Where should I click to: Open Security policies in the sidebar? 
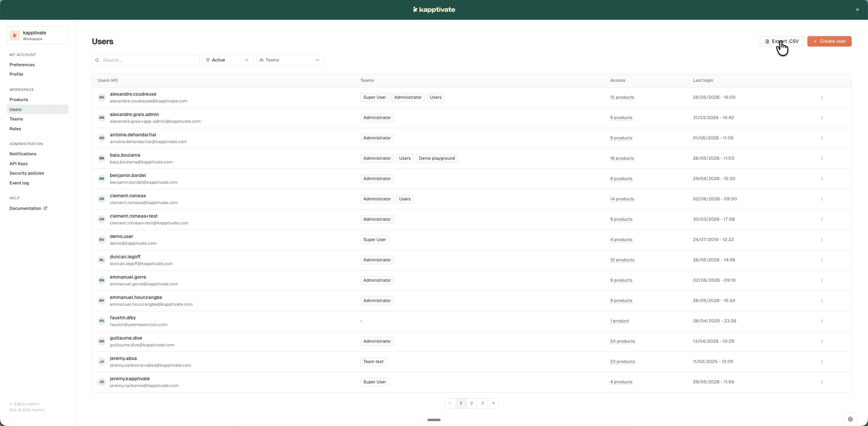pos(27,173)
